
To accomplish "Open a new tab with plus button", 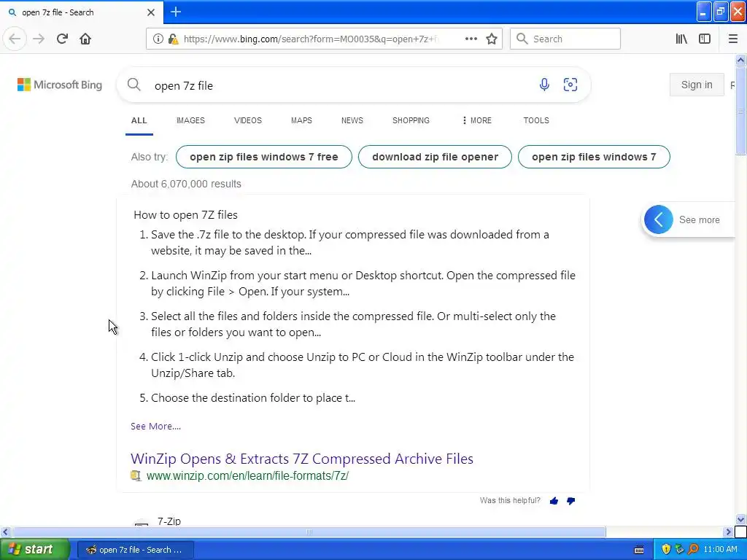I will (x=176, y=12).
